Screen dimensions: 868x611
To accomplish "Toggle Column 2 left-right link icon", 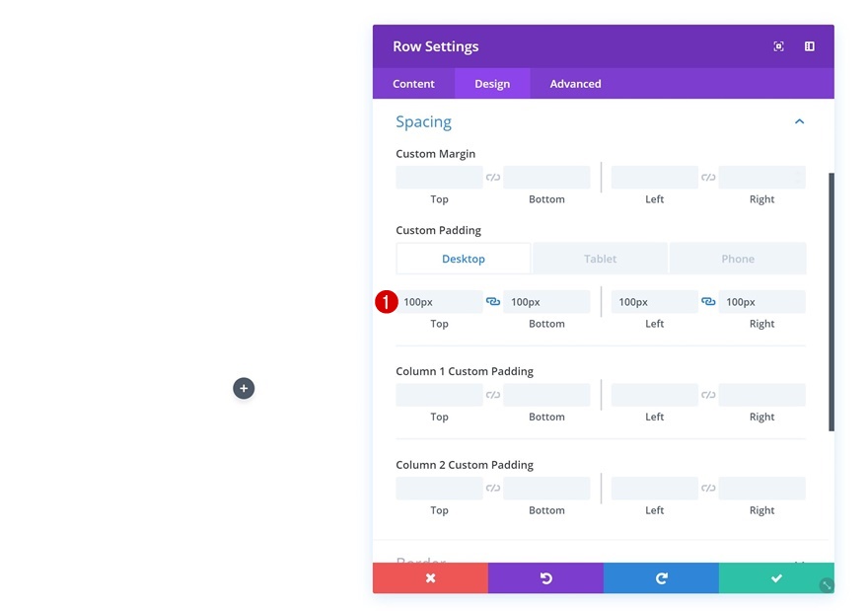I will coord(708,488).
